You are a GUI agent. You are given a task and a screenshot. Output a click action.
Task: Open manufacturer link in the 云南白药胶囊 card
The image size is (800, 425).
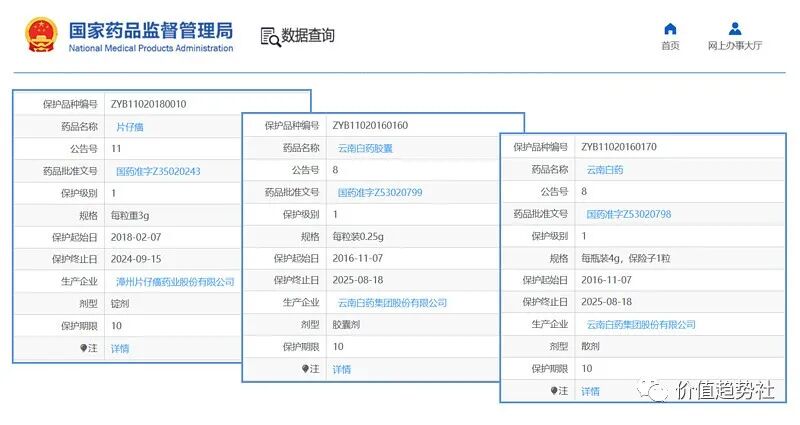392,303
